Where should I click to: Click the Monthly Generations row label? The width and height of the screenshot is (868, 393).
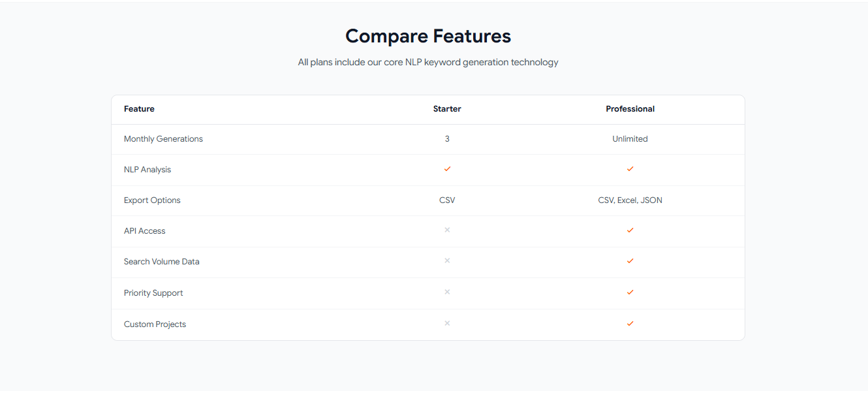pos(163,139)
